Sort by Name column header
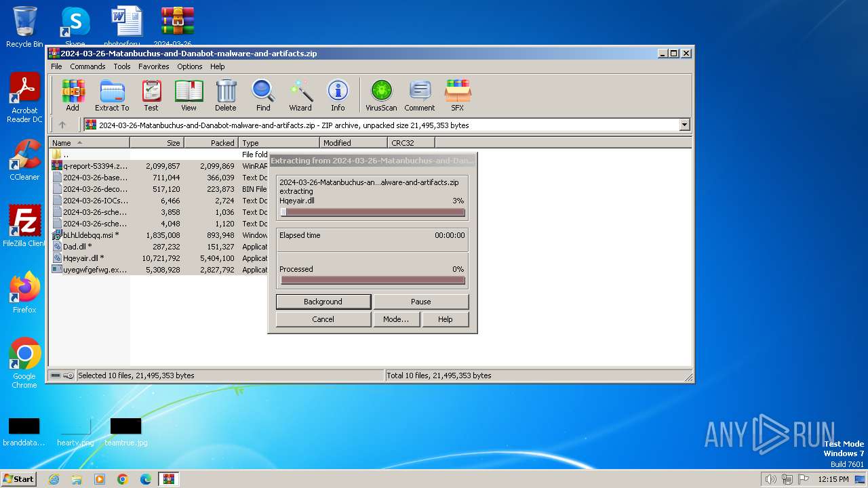868x488 pixels. (89, 143)
